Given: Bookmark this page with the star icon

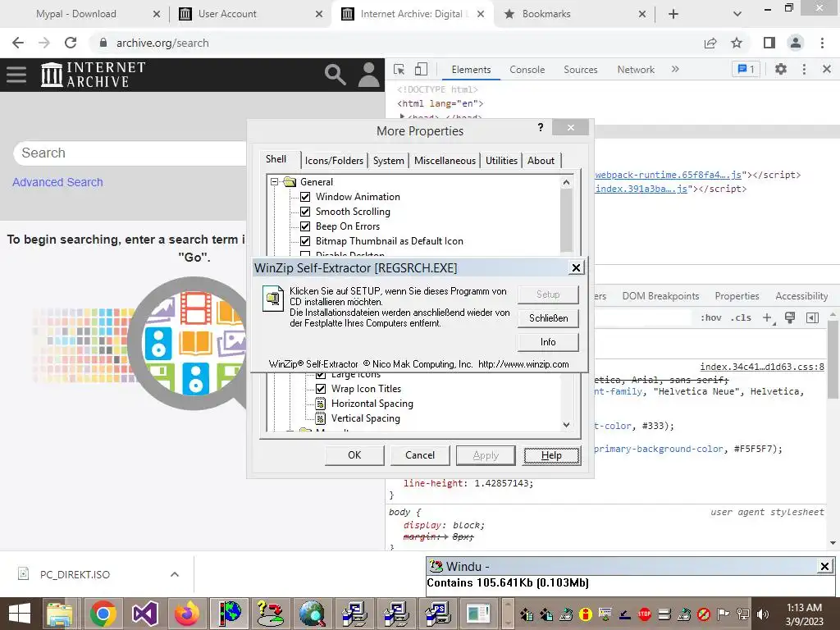Looking at the screenshot, I should [x=737, y=43].
